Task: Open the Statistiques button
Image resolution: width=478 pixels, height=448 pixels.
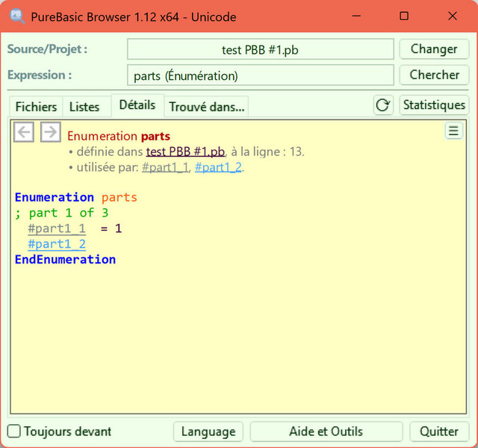Action: pos(434,105)
